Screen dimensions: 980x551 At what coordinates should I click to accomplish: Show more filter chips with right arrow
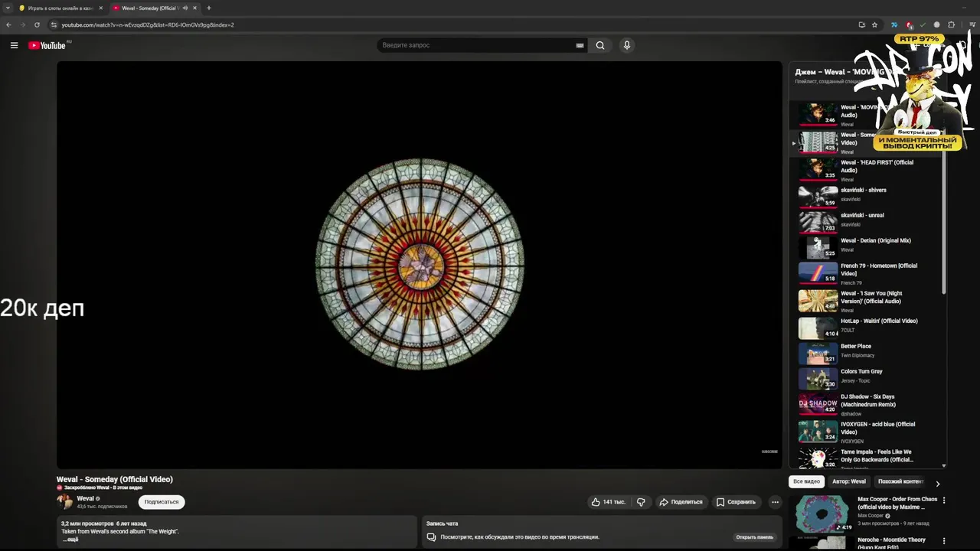click(x=937, y=483)
